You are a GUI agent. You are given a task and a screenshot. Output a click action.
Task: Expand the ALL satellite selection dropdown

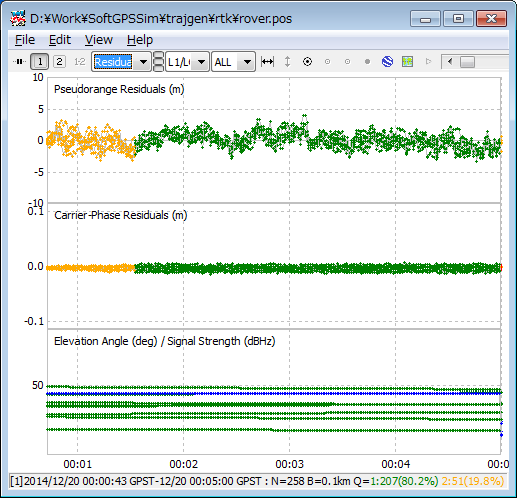click(x=233, y=62)
